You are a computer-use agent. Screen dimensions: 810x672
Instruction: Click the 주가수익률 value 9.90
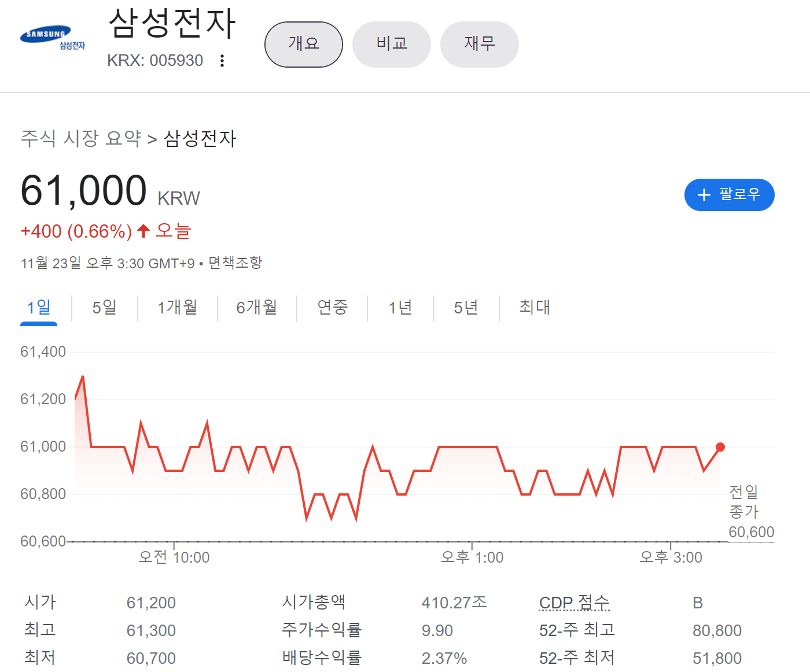[x=437, y=630]
